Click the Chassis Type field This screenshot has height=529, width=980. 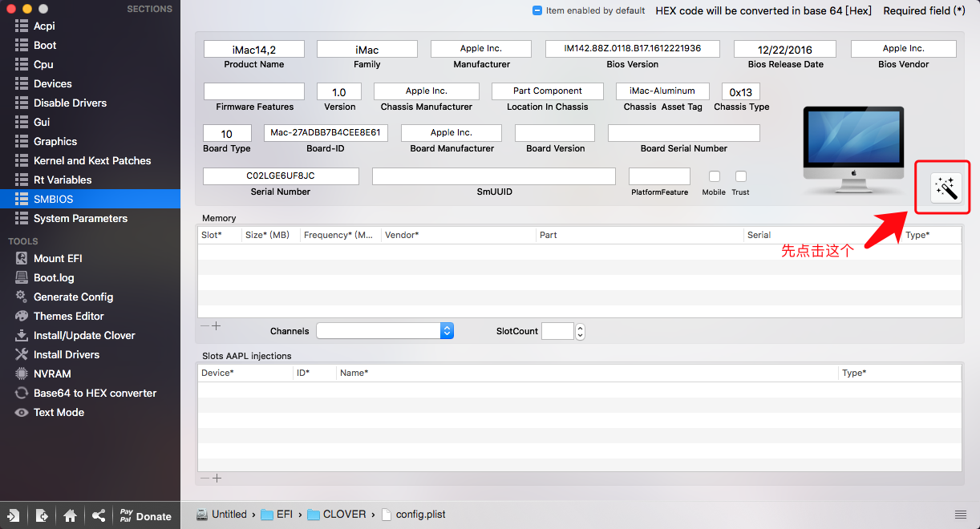click(x=741, y=91)
